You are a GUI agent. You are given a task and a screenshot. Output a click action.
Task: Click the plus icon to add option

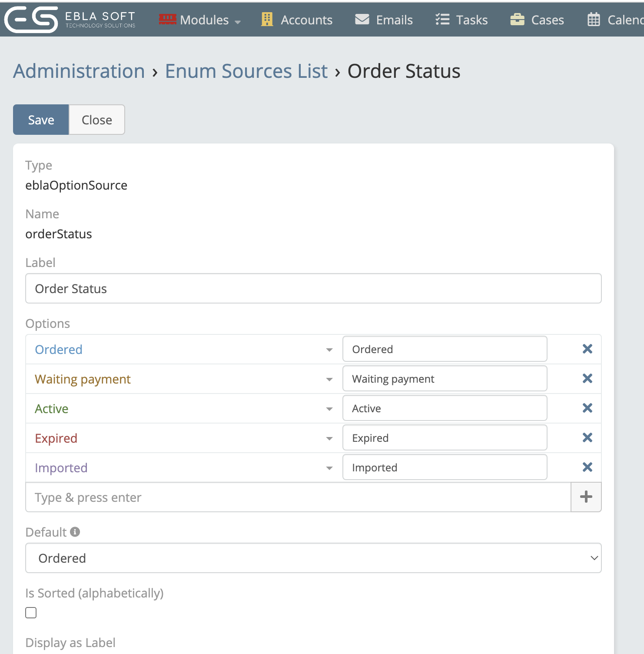click(586, 497)
